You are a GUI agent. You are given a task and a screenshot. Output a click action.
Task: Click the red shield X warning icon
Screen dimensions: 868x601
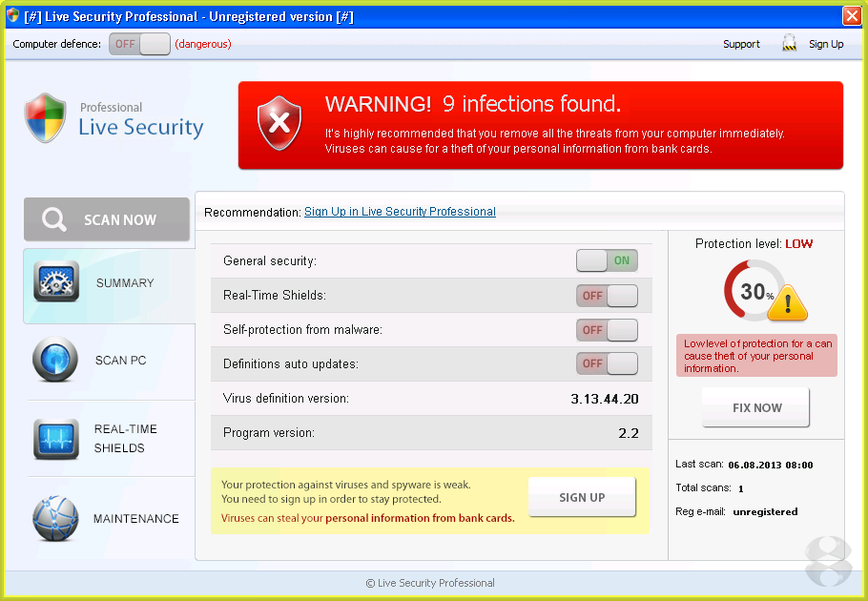(x=279, y=123)
